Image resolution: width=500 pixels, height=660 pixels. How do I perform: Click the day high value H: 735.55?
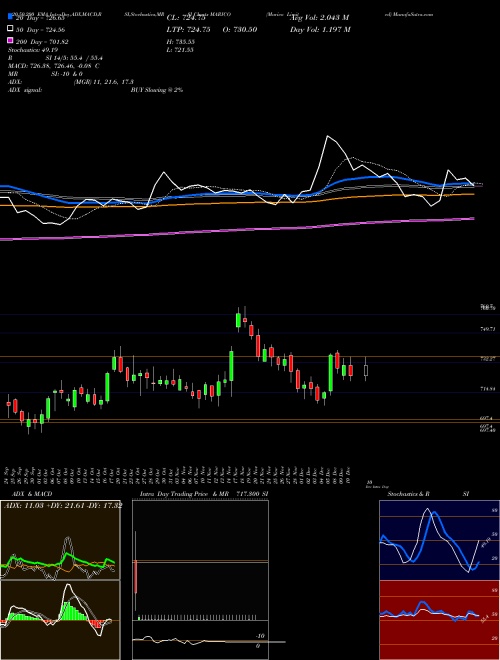(181, 42)
